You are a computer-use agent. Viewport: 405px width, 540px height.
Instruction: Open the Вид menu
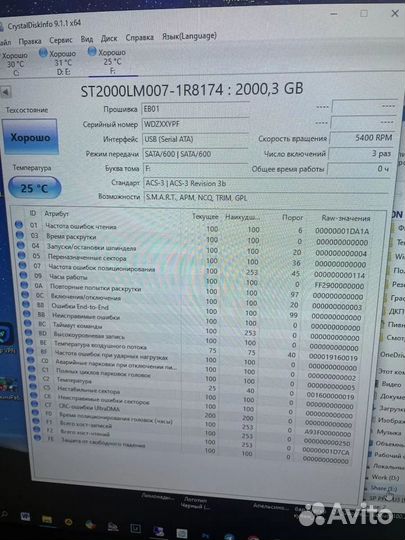tap(87, 39)
